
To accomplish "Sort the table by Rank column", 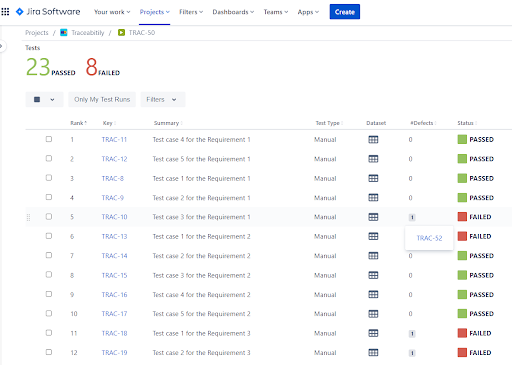I will tap(79, 123).
